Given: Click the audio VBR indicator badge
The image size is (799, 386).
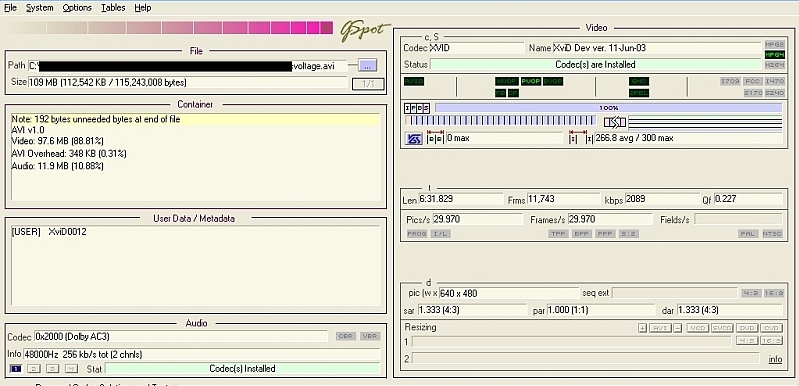Looking at the screenshot, I should pos(370,336).
